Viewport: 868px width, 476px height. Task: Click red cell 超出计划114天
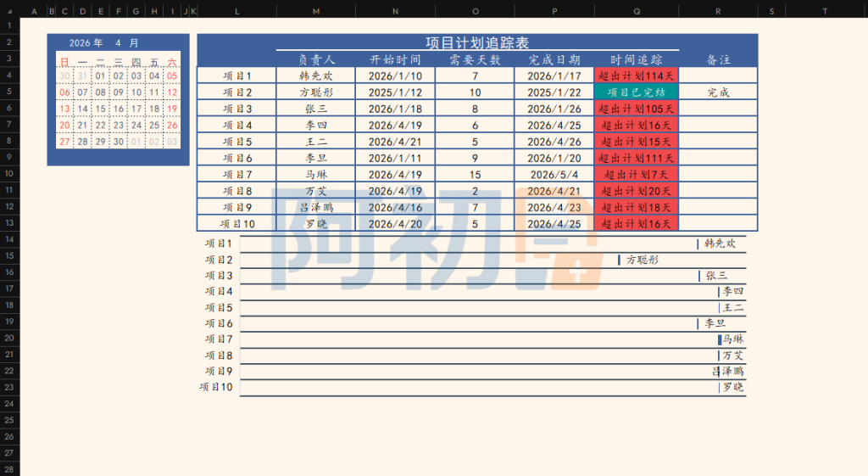point(636,76)
